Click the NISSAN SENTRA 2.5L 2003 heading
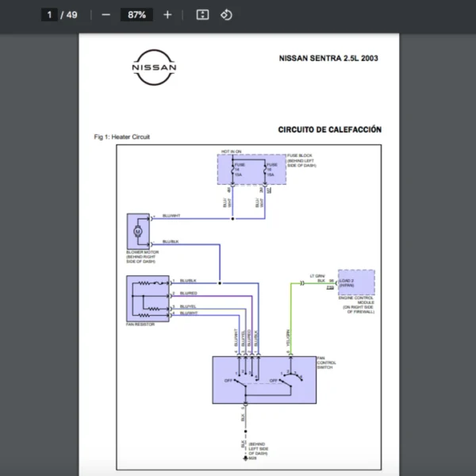The width and height of the screenshot is (476, 476). coord(328,59)
